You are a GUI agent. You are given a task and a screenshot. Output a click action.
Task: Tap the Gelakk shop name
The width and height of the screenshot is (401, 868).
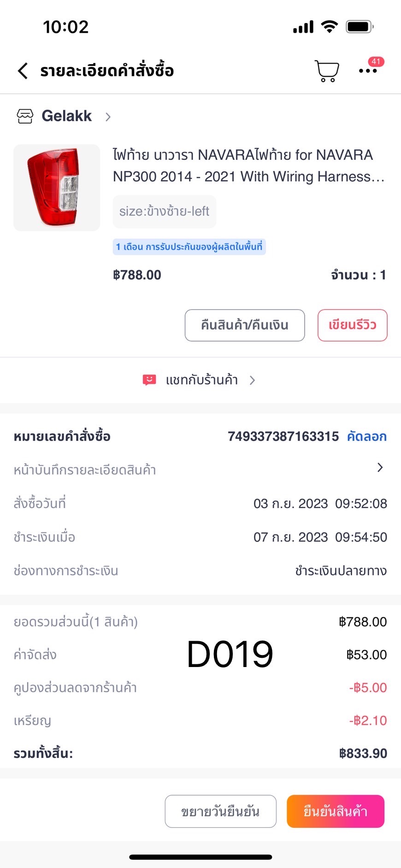point(67,116)
